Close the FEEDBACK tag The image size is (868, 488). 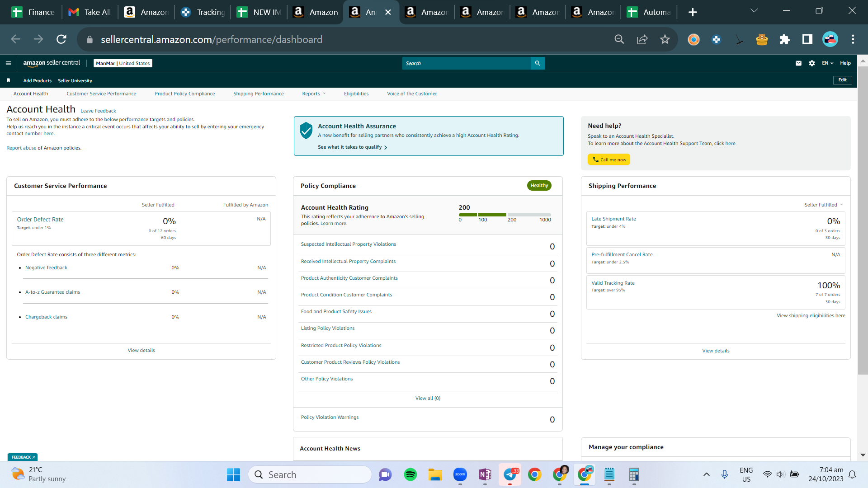click(34, 457)
